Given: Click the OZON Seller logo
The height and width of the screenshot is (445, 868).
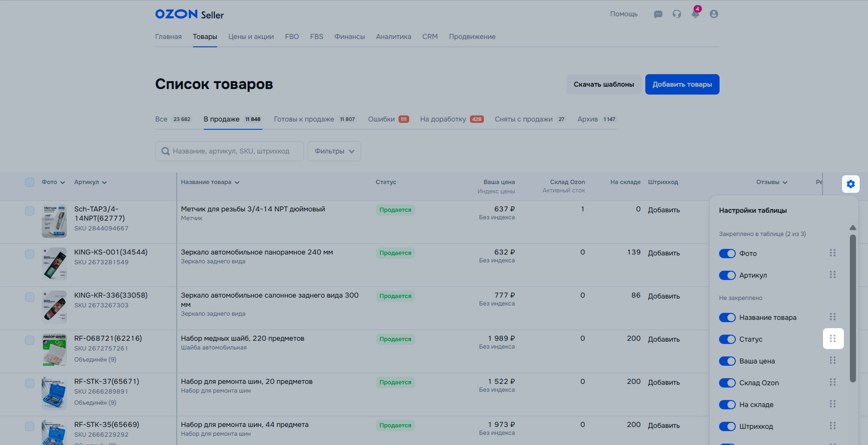Looking at the screenshot, I should click(189, 14).
